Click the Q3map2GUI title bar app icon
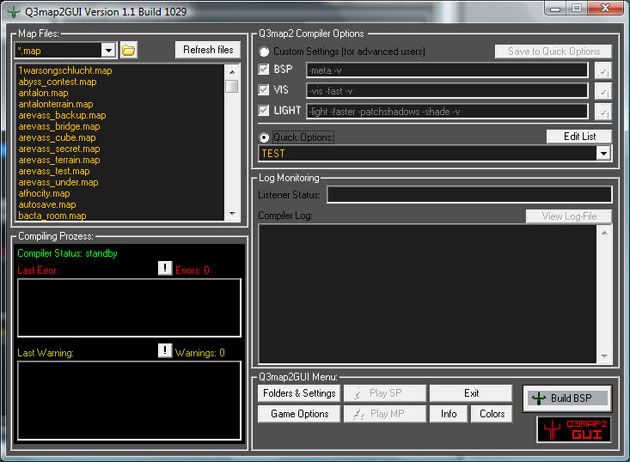This screenshot has height=462, width=630. click(x=14, y=12)
